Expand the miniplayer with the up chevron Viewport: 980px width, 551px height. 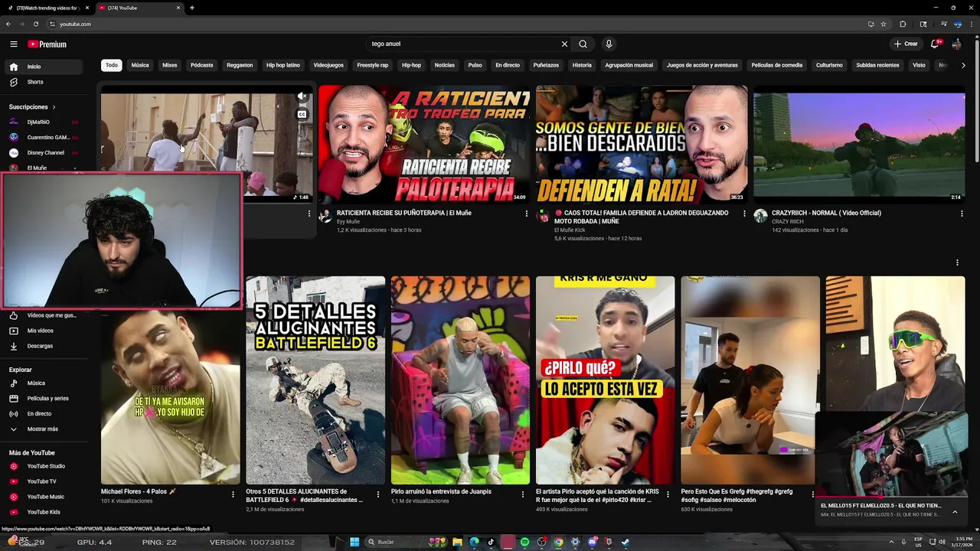coord(955,512)
